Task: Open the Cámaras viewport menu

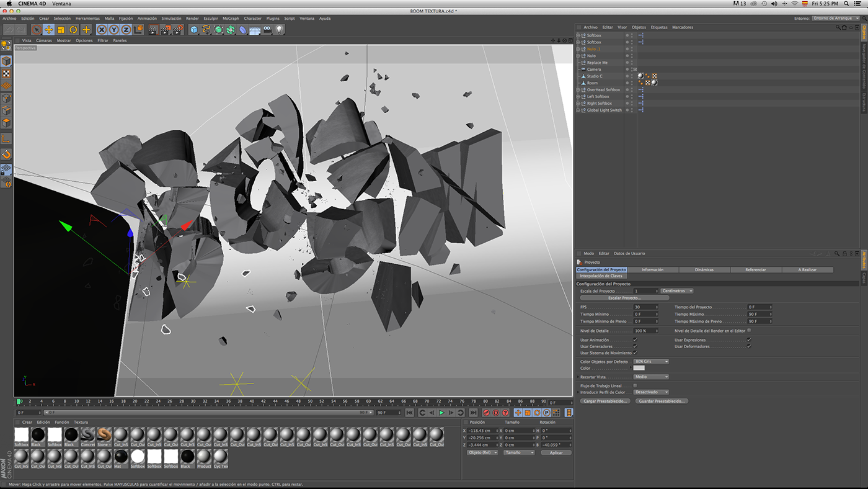Action: click(44, 40)
